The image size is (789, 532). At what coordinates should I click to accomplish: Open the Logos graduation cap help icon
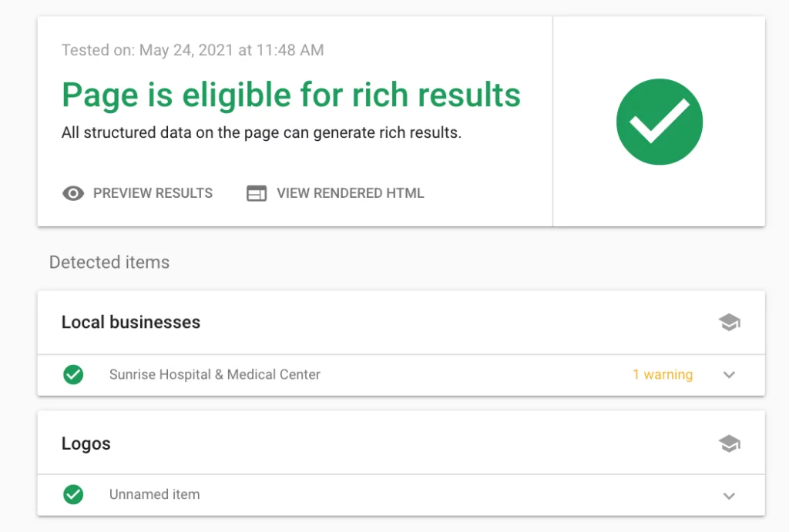729,443
